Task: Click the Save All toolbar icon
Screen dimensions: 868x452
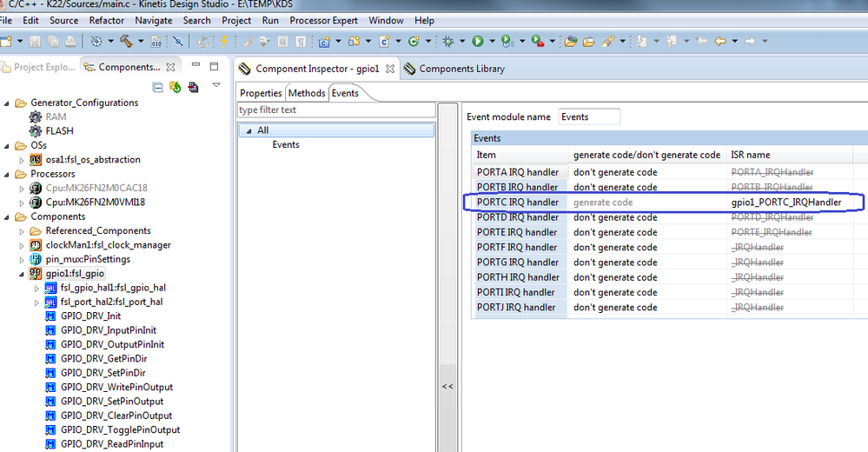Action: pyautogui.click(x=53, y=42)
